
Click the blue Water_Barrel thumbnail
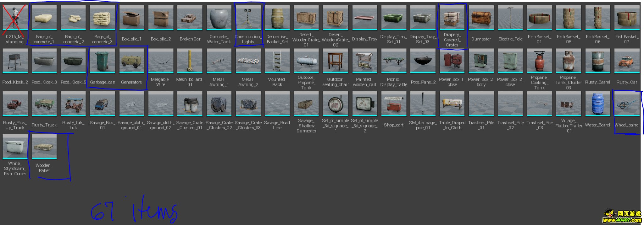pyautogui.click(x=598, y=104)
